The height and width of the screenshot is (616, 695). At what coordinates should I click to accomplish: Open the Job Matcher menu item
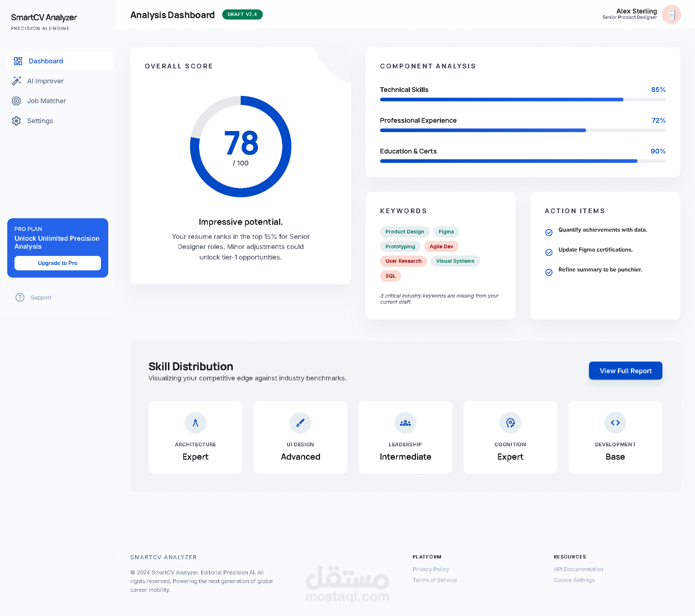click(x=46, y=101)
